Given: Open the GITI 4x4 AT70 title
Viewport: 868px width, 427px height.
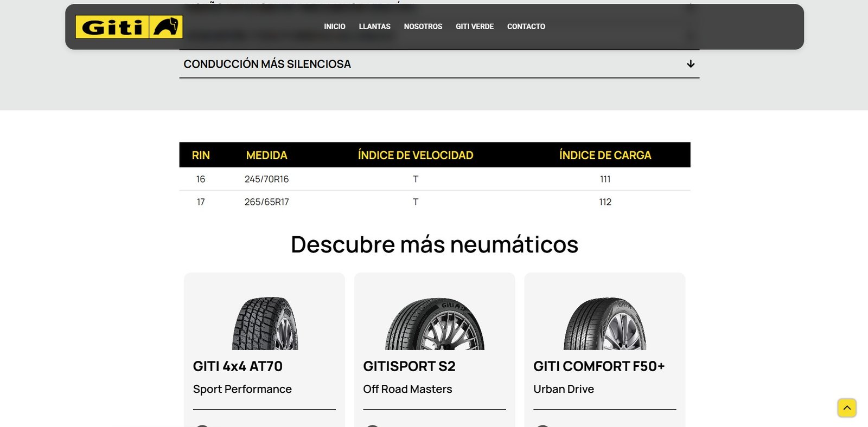Looking at the screenshot, I should pos(238,366).
